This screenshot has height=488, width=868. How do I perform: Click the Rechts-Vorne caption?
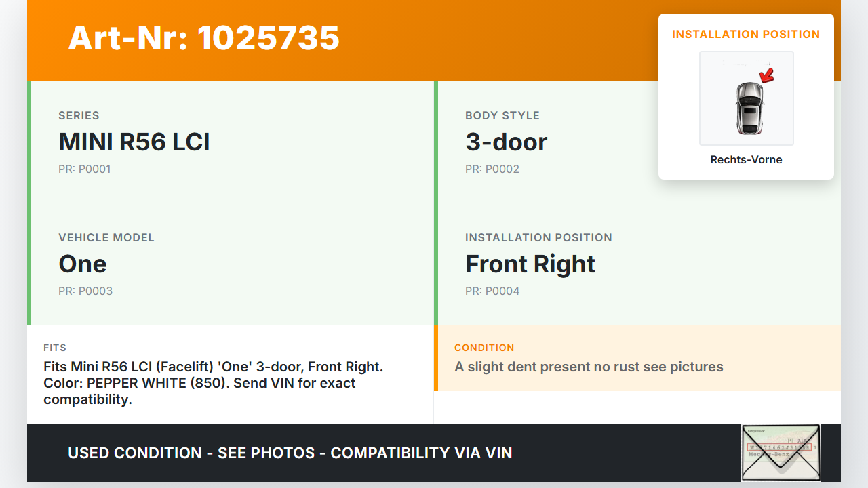point(746,160)
